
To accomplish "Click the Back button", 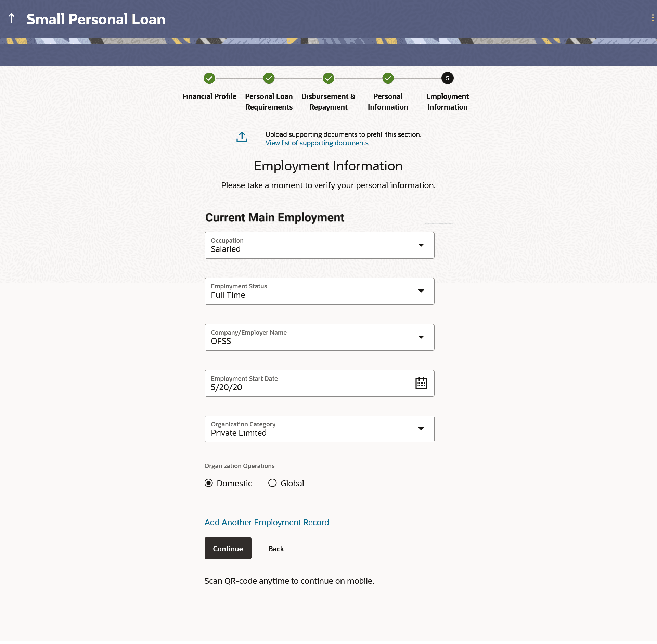I will click(276, 549).
